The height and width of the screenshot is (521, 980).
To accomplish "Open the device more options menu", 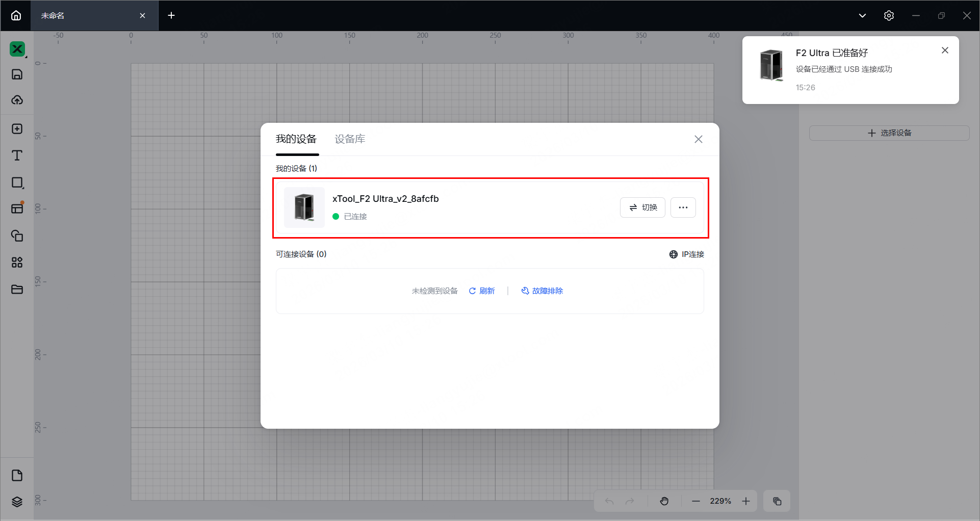I will coord(683,207).
